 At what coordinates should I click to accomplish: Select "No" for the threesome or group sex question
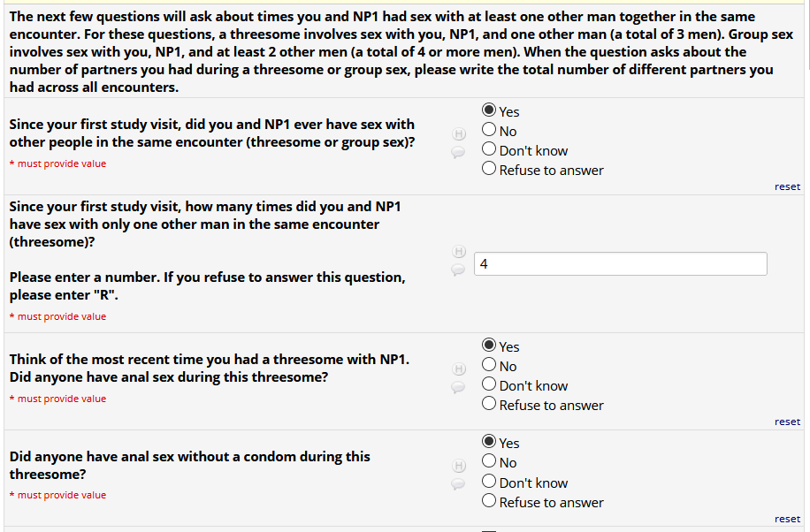click(489, 131)
